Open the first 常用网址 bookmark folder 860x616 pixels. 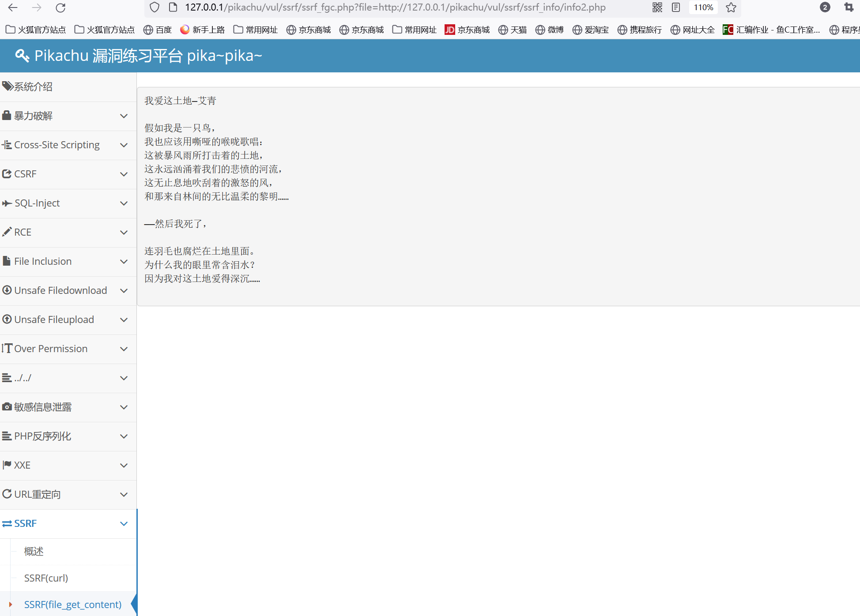coord(256,30)
